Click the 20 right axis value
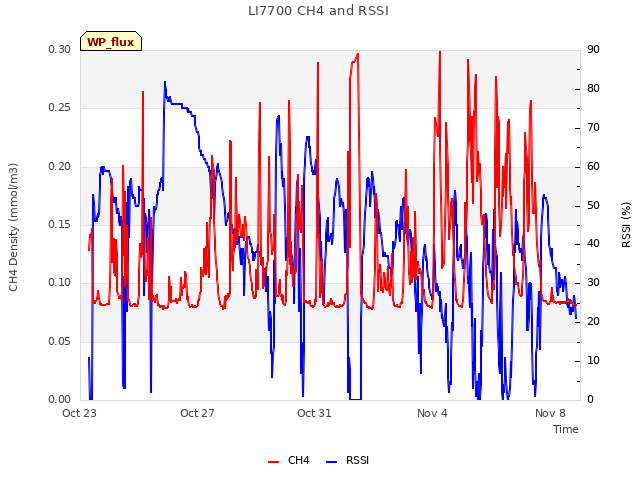The width and height of the screenshot is (640, 480). [x=593, y=322]
